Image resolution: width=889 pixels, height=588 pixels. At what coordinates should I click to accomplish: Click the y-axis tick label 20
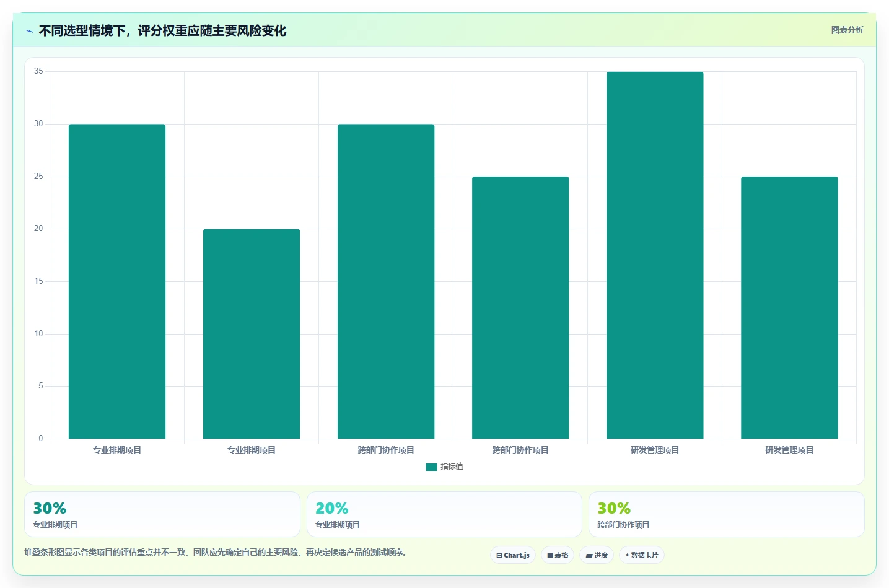[38, 229]
